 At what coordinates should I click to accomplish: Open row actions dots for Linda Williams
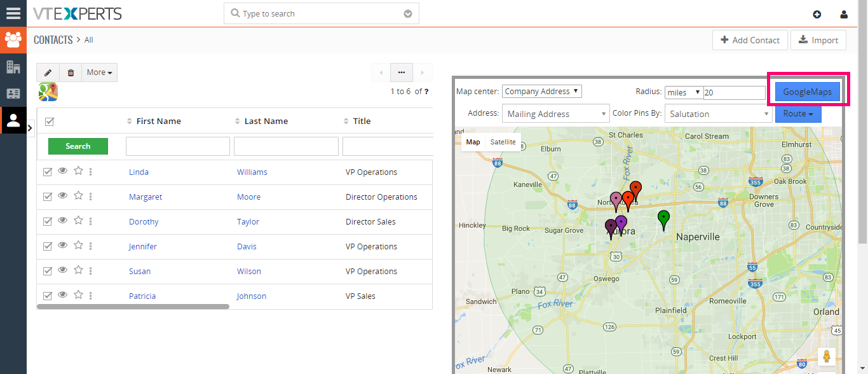click(91, 172)
